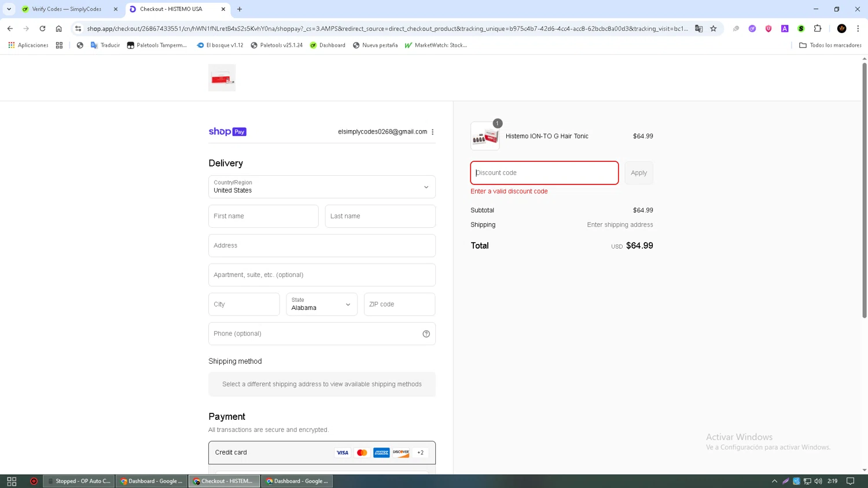Click the Histemo ION-TO G product thumbnail
Viewport: 868px width, 488px height.
(485, 136)
